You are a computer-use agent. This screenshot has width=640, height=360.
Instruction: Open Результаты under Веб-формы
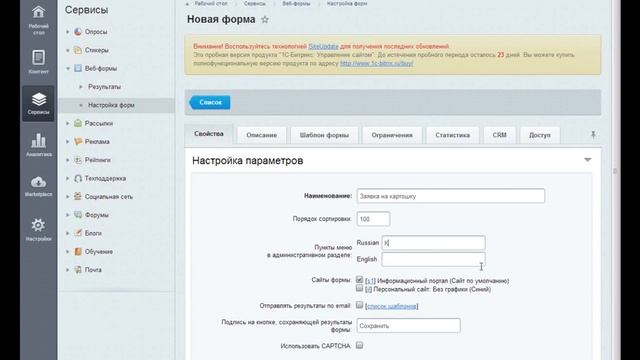104,87
